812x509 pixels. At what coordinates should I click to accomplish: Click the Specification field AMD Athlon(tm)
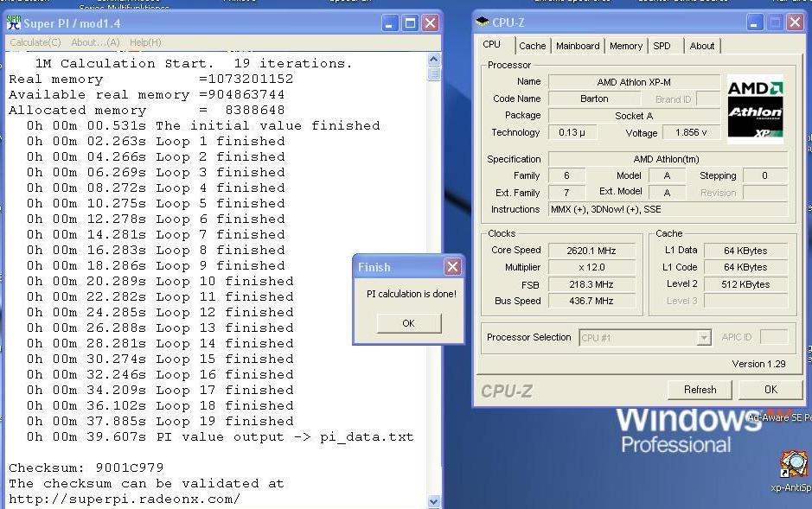668,159
